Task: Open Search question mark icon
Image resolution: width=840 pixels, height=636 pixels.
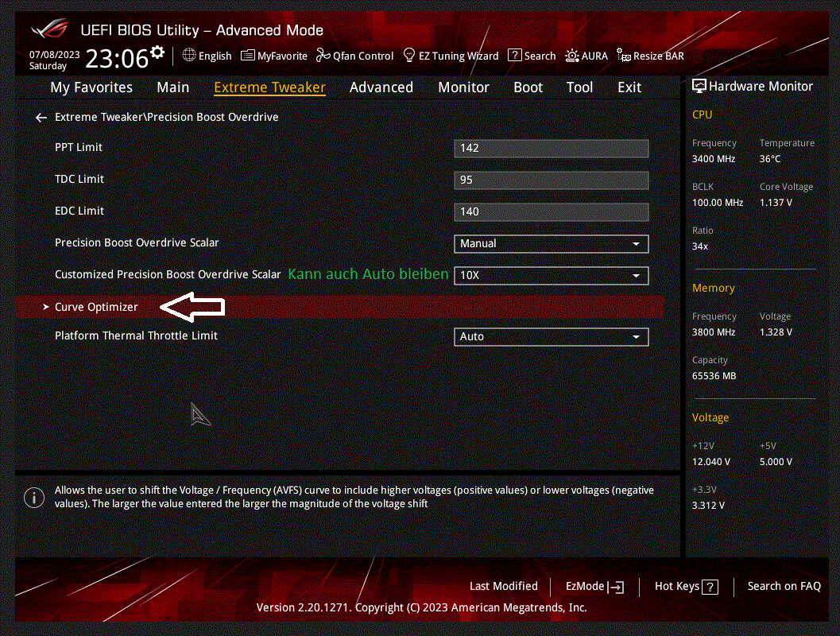Action: (x=515, y=55)
